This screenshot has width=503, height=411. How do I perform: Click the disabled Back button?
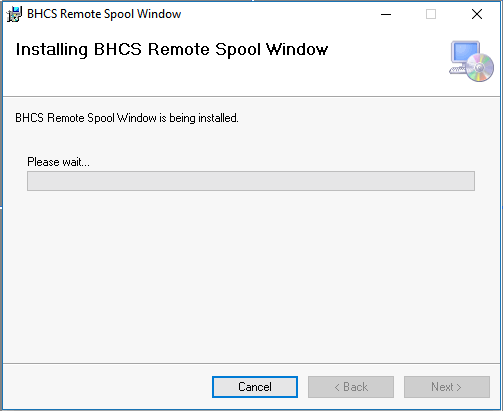pyautogui.click(x=351, y=387)
